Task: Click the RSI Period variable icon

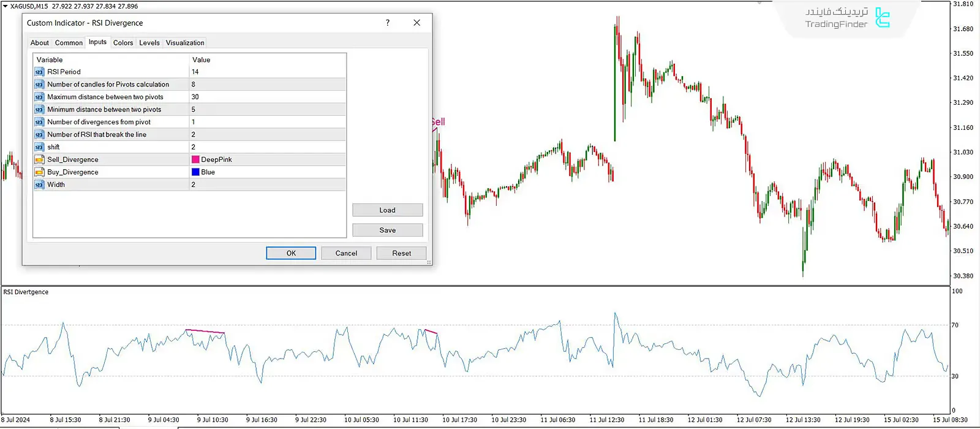Action: (x=39, y=72)
